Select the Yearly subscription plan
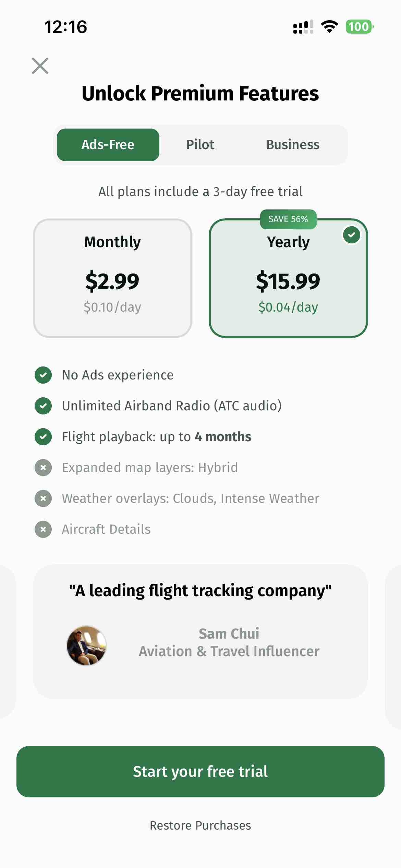This screenshot has height=868, width=401. (289, 278)
